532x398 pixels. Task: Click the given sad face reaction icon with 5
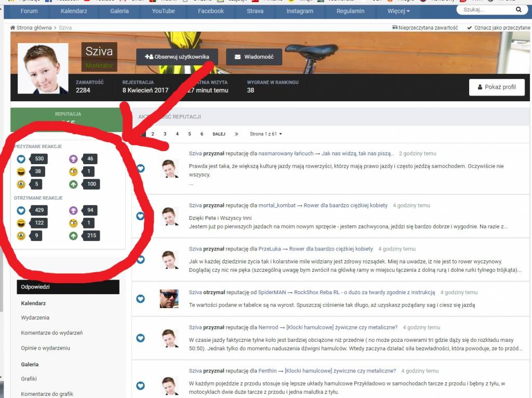point(21,184)
